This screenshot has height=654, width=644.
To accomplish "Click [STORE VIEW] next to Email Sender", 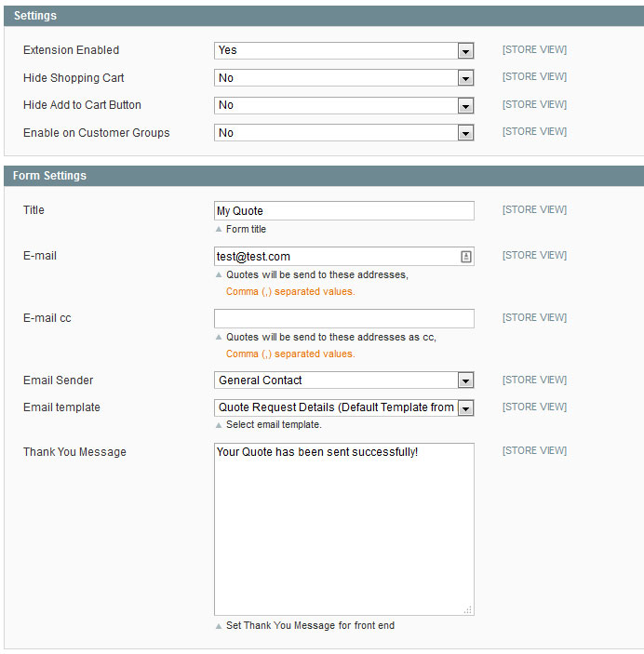I will point(534,380).
